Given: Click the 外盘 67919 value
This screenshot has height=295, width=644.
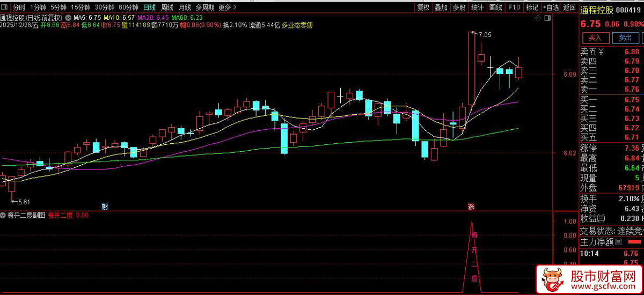Looking at the screenshot, I should 628,188.
